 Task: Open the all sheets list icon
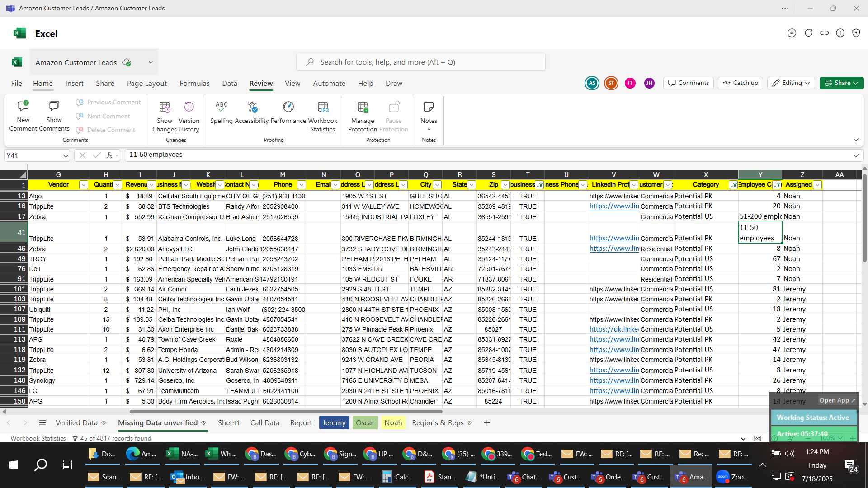tap(42, 423)
